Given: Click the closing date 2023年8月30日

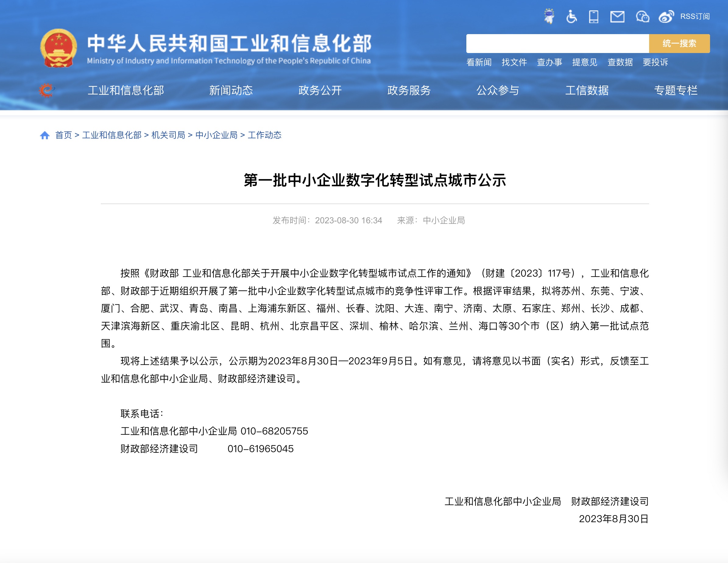Looking at the screenshot, I should pyautogui.click(x=614, y=519).
